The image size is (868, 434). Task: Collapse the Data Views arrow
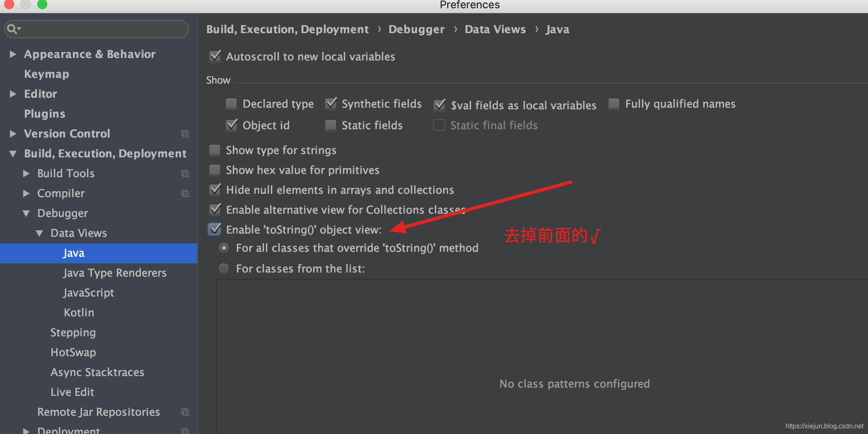[x=39, y=233]
